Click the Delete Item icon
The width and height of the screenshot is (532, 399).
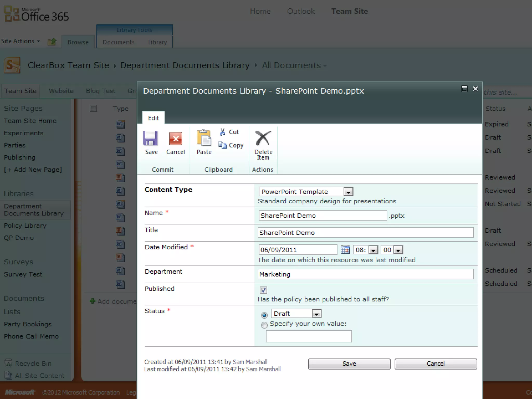(x=263, y=138)
